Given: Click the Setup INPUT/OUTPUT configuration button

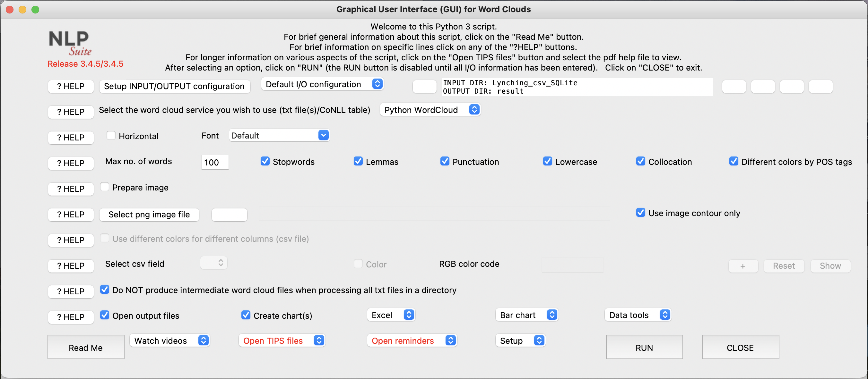Looking at the screenshot, I should [x=175, y=86].
